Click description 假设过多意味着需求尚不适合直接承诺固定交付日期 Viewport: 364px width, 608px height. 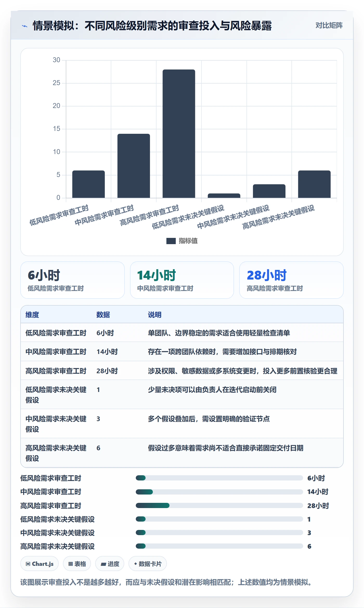(x=226, y=448)
